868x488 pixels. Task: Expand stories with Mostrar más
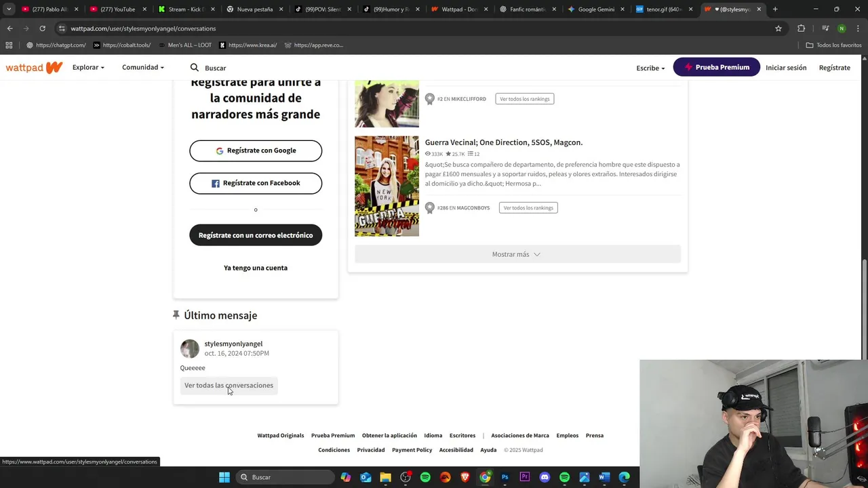point(517,254)
